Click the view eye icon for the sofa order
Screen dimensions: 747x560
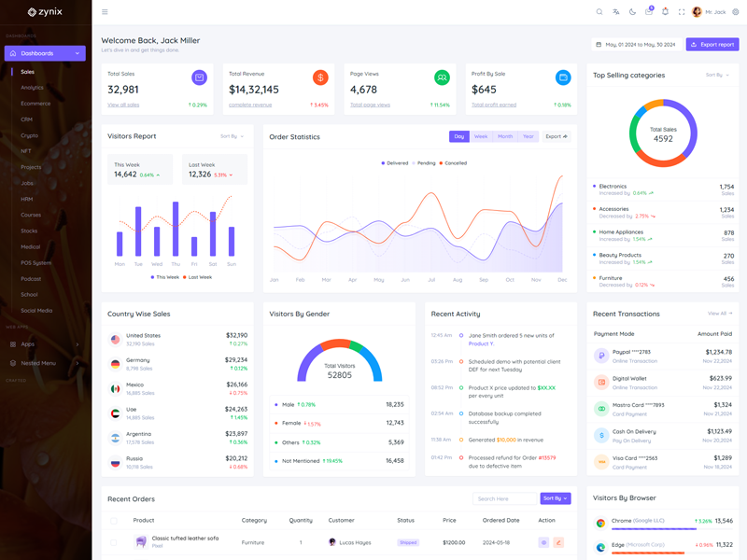543,542
